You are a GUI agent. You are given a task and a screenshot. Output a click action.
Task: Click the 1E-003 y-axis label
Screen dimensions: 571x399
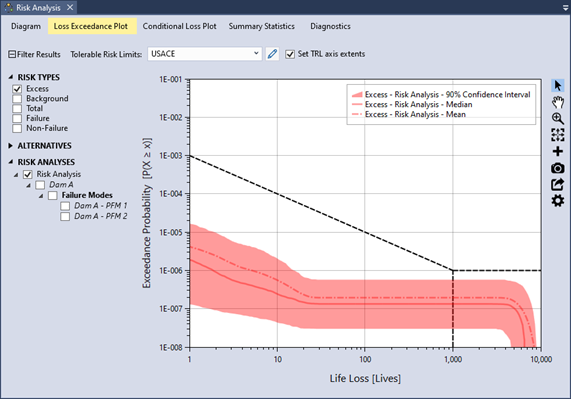pos(170,156)
